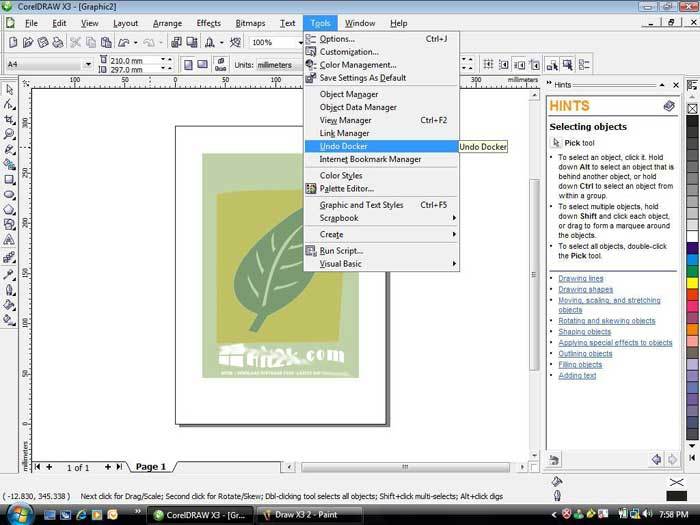Select the Interactive Fill tool

point(9,320)
